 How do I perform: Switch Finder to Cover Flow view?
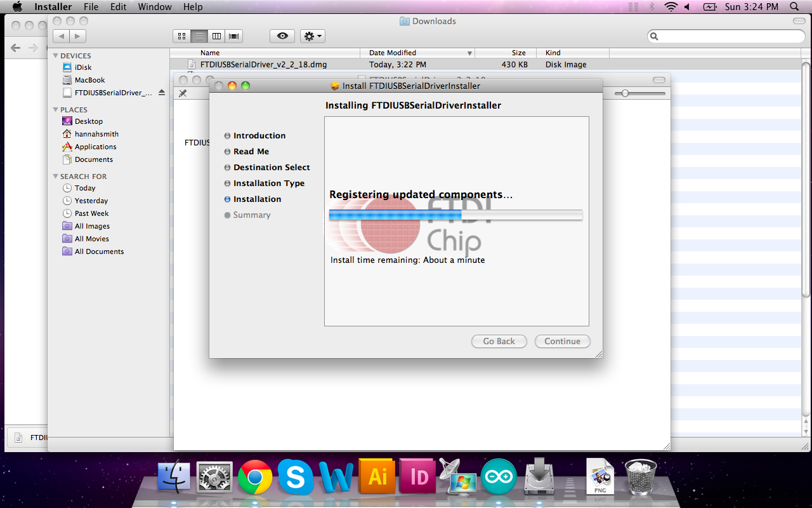tap(233, 36)
